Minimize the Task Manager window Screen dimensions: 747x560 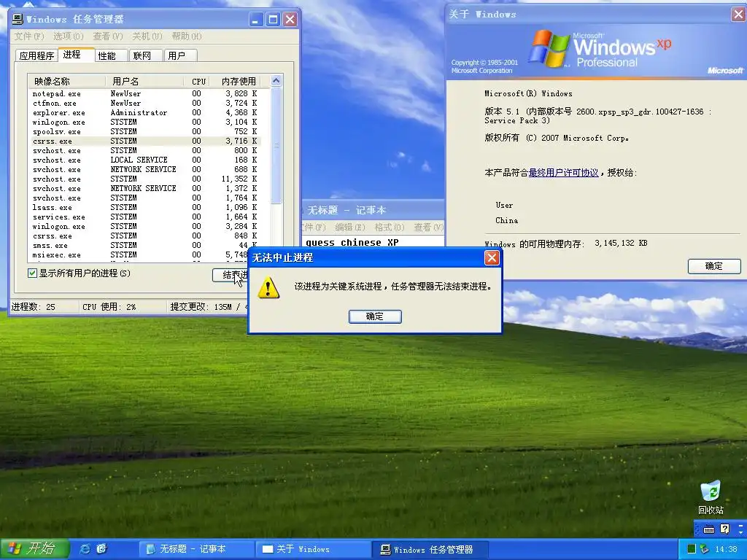click(x=256, y=20)
